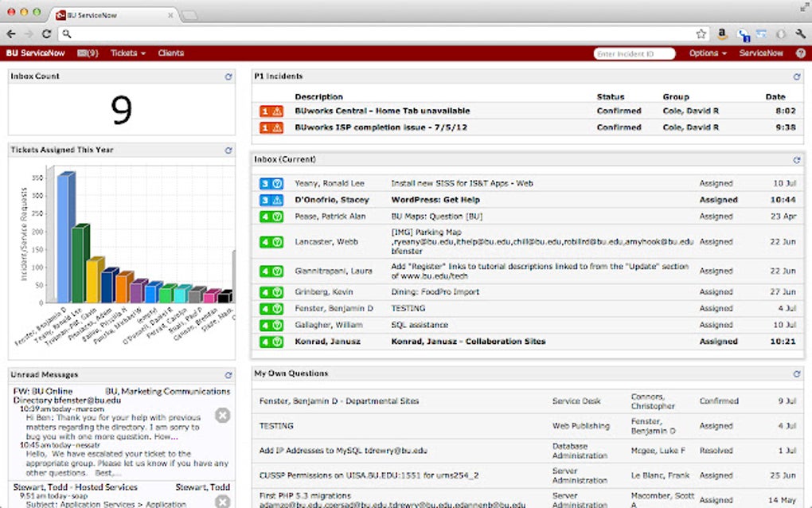812x508 pixels.
Task: Dismiss the FW: BU Online Directory message
Action: tap(223, 415)
